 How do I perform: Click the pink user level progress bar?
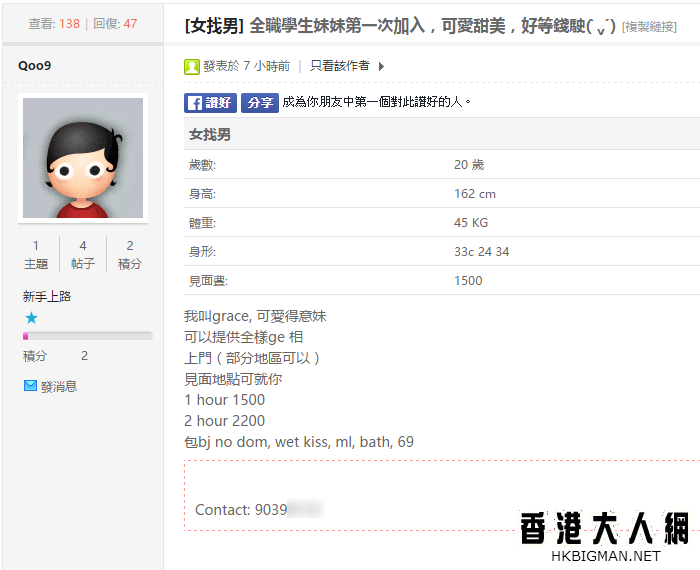point(87,336)
